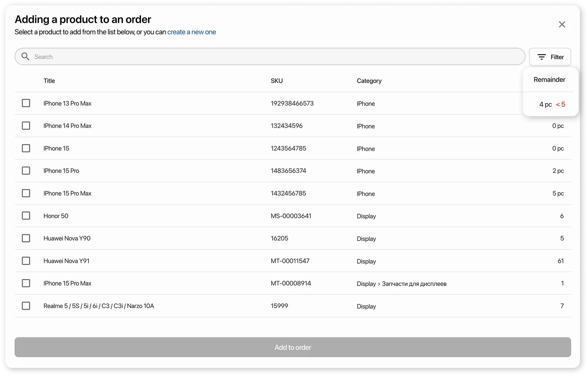Sort products by the Title column
The image size is (588, 376).
tap(49, 81)
